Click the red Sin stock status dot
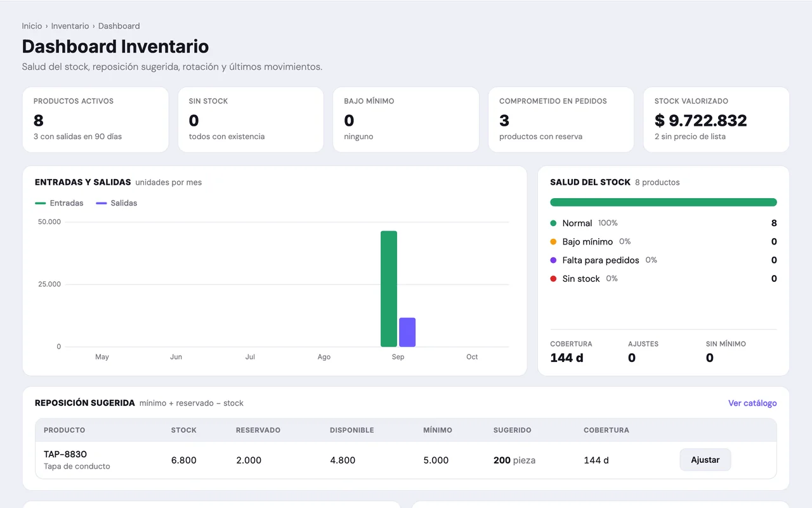 click(553, 278)
